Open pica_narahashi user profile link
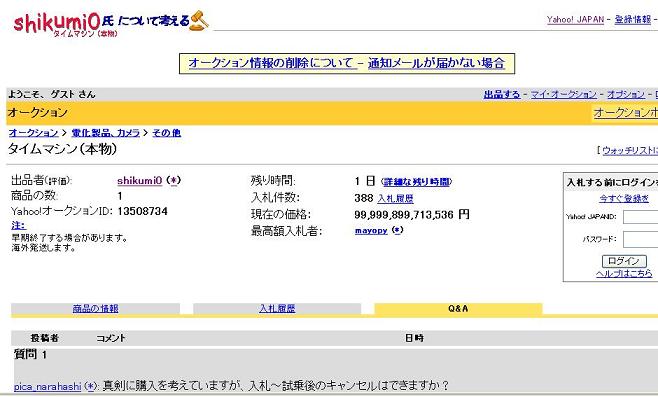 tap(47, 387)
